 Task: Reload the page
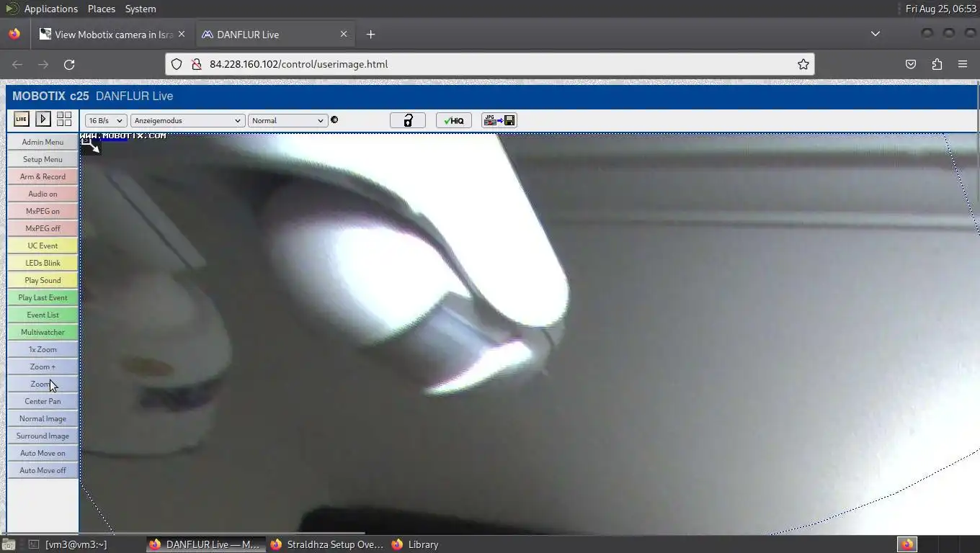coord(69,64)
